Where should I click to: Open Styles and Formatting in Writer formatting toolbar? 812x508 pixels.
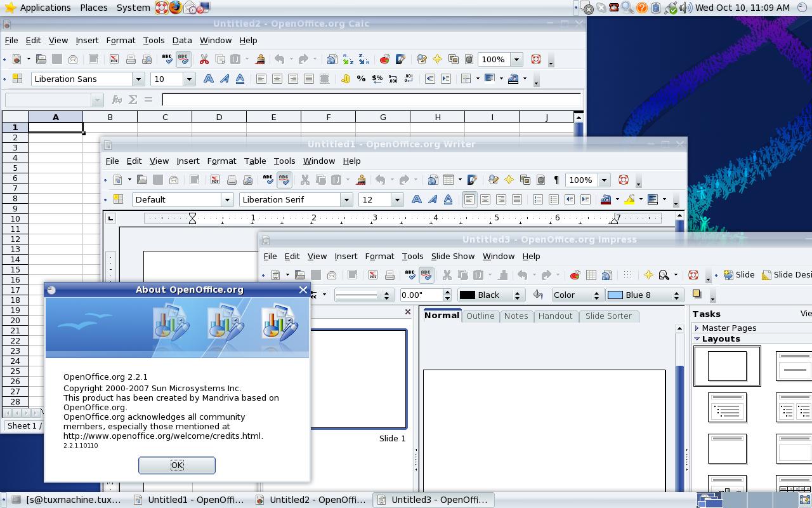point(118,199)
